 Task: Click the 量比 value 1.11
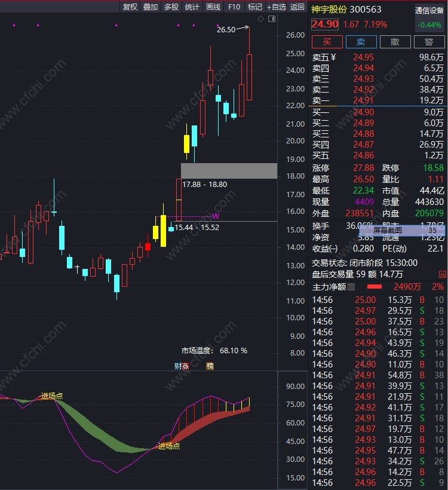(436, 179)
